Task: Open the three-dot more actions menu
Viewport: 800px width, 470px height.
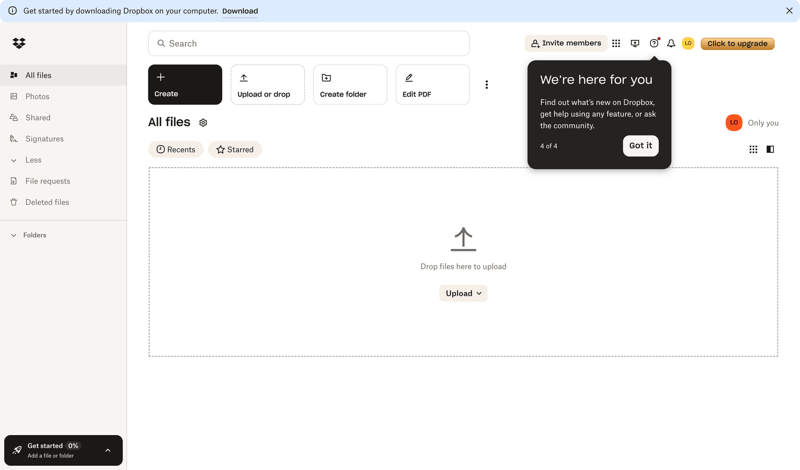Action: point(486,85)
